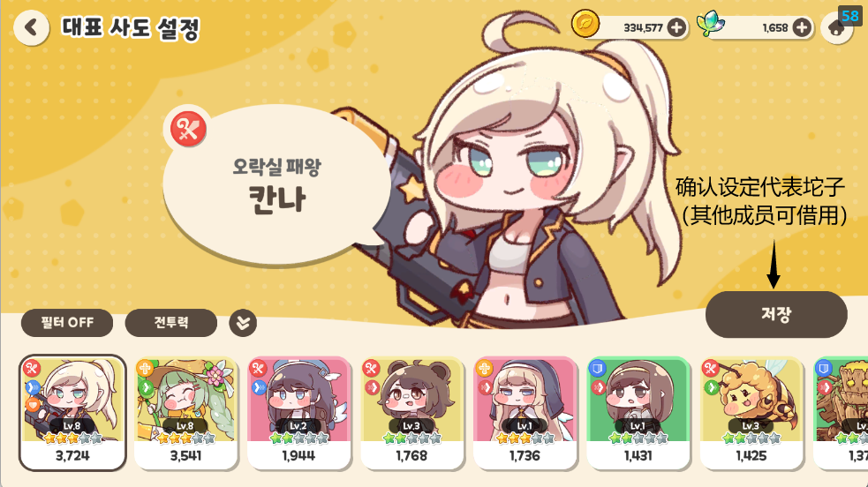Toggle the 필터 OFF filter button
This screenshot has height=487, width=868.
tap(67, 322)
